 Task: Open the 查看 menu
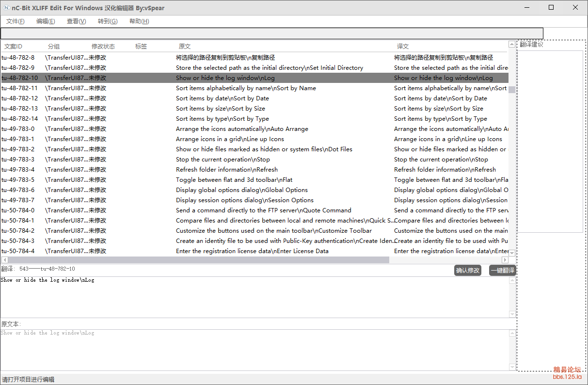click(x=76, y=21)
